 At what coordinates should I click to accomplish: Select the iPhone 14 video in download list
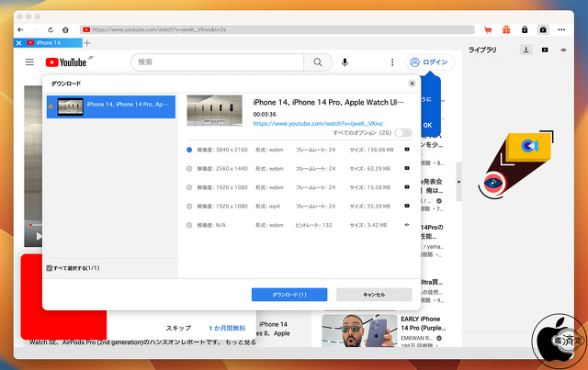pos(111,107)
